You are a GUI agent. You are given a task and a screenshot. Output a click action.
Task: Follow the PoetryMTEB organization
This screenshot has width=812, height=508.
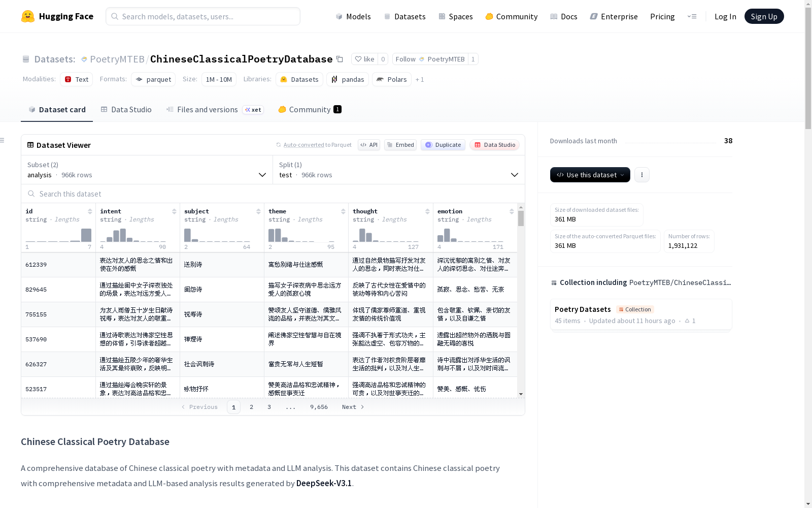click(x=430, y=59)
